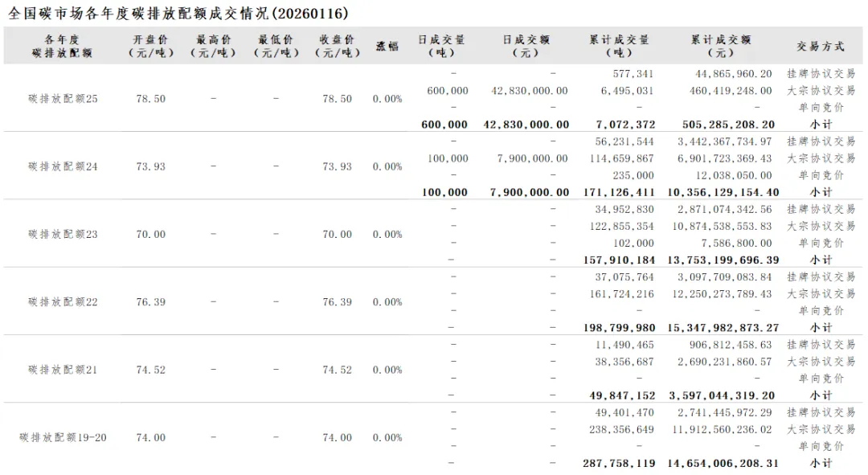Click the 开盘价 column header
The height and width of the screenshot is (475, 868).
150,46
